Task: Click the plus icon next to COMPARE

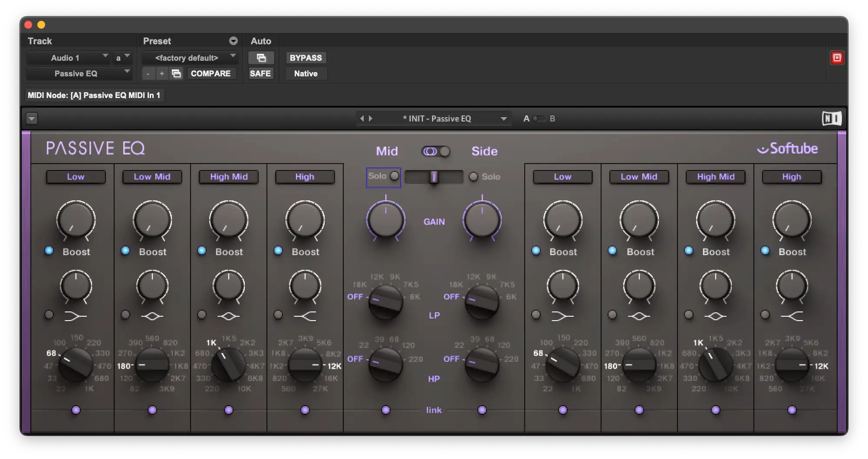Action: coord(162,73)
